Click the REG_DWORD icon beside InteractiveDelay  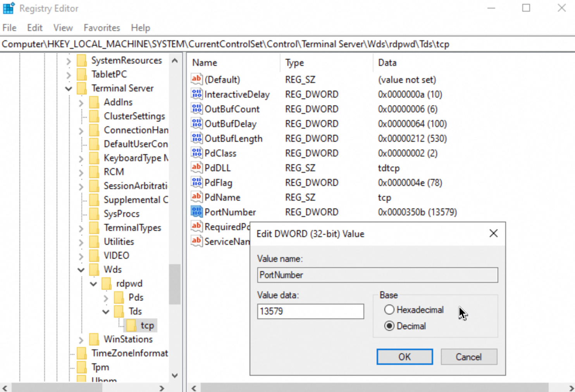[x=196, y=93]
